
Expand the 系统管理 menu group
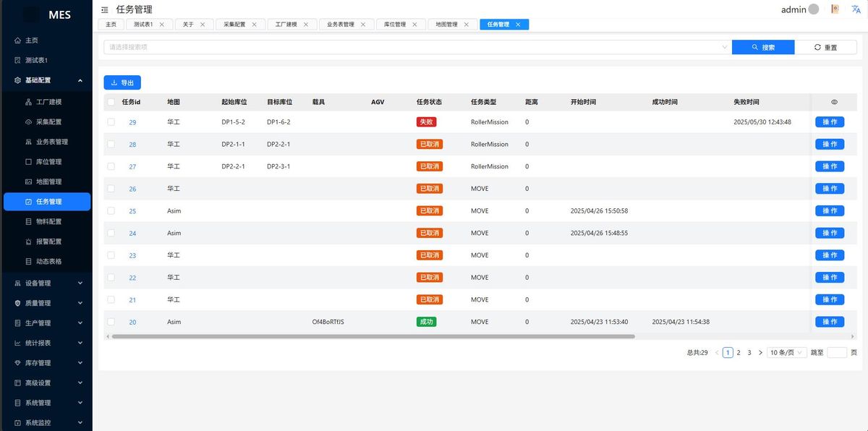point(46,402)
